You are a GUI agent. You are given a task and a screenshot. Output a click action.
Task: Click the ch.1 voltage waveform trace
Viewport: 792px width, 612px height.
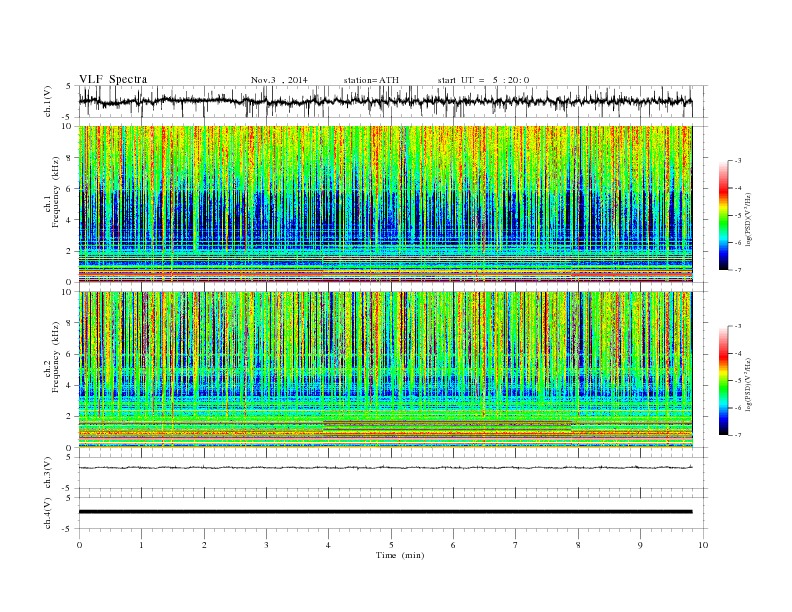(x=385, y=101)
